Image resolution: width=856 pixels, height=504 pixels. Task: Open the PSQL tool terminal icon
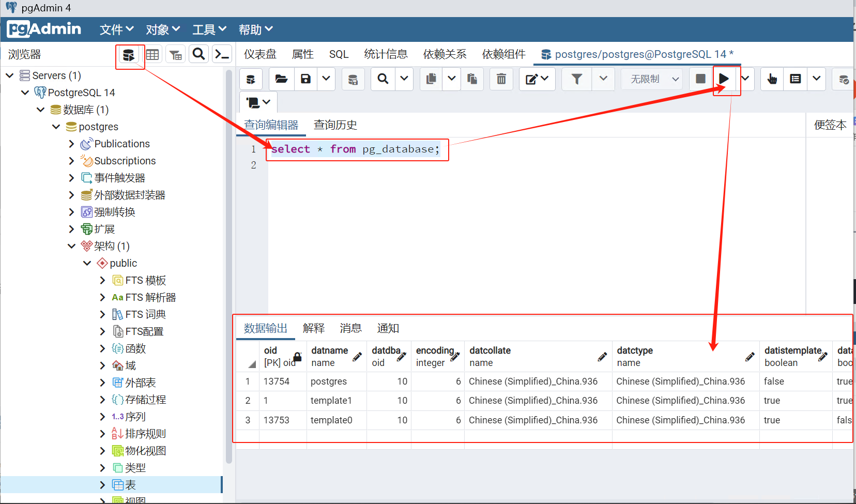pyautogui.click(x=222, y=54)
